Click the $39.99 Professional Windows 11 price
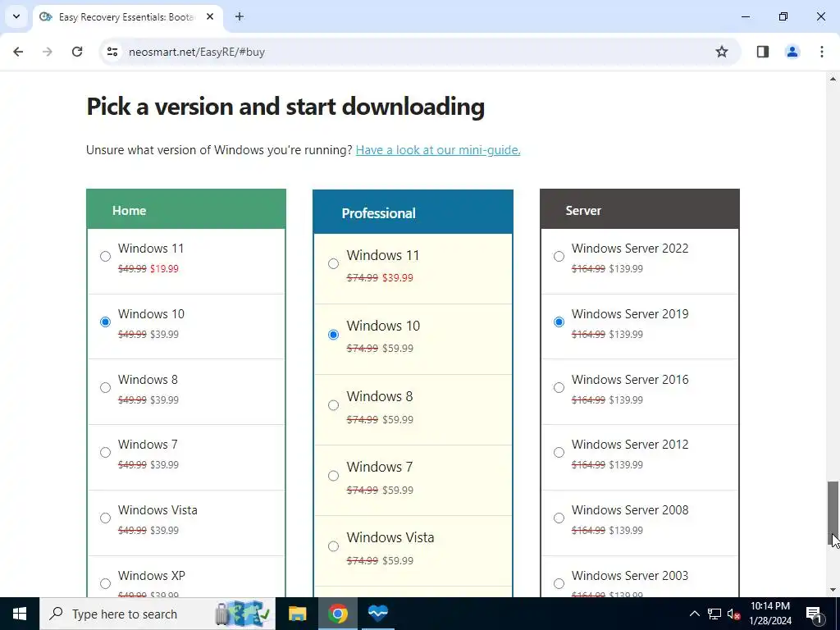Screen dimensions: 840x630 tap(398, 277)
